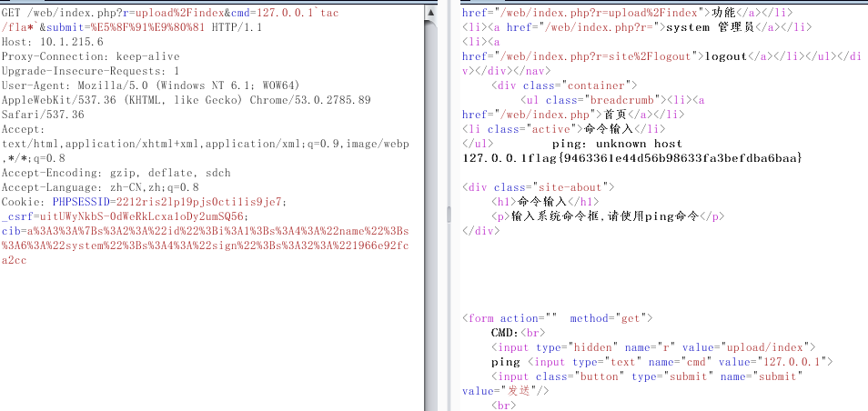Viewport: 868px width, 411px height.
Task: Select the User-Agent: Mozilla/5.0 line
Action: pyautogui.click(x=150, y=85)
